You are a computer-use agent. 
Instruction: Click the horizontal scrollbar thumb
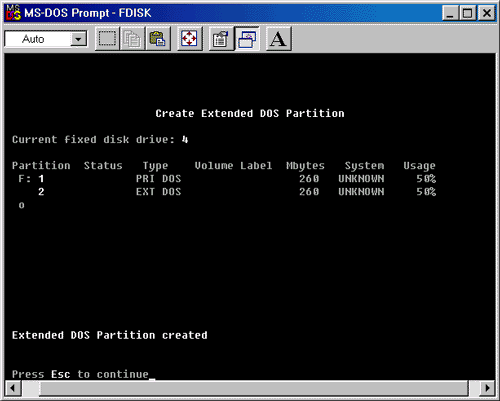pyautogui.click(x=254, y=388)
